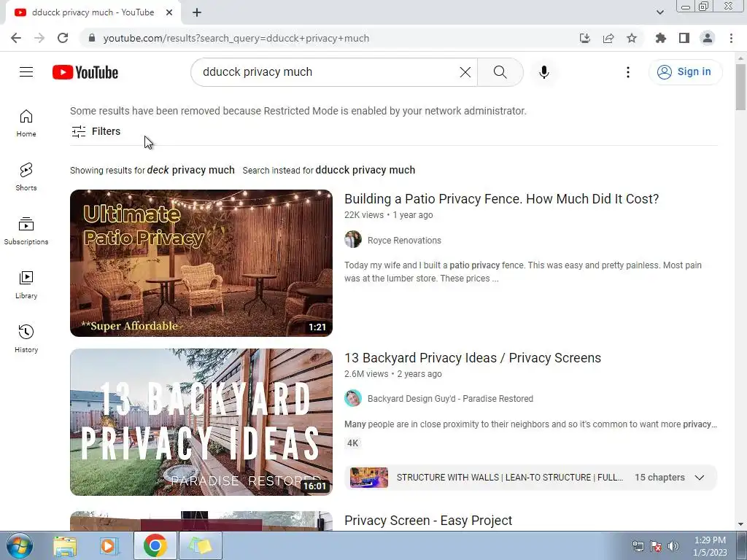Open the Filters options
This screenshot has width=747, height=560.
[96, 131]
